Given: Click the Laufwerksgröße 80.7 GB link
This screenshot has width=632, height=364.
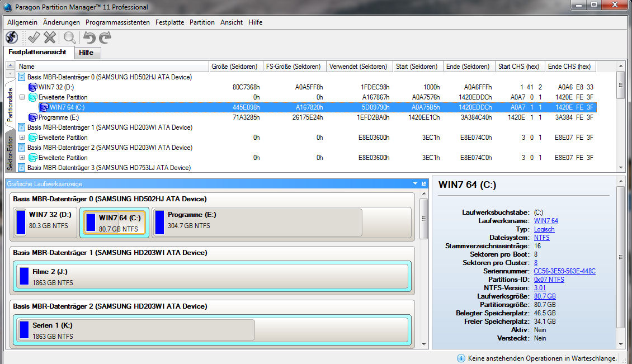Looking at the screenshot, I should [x=545, y=296].
